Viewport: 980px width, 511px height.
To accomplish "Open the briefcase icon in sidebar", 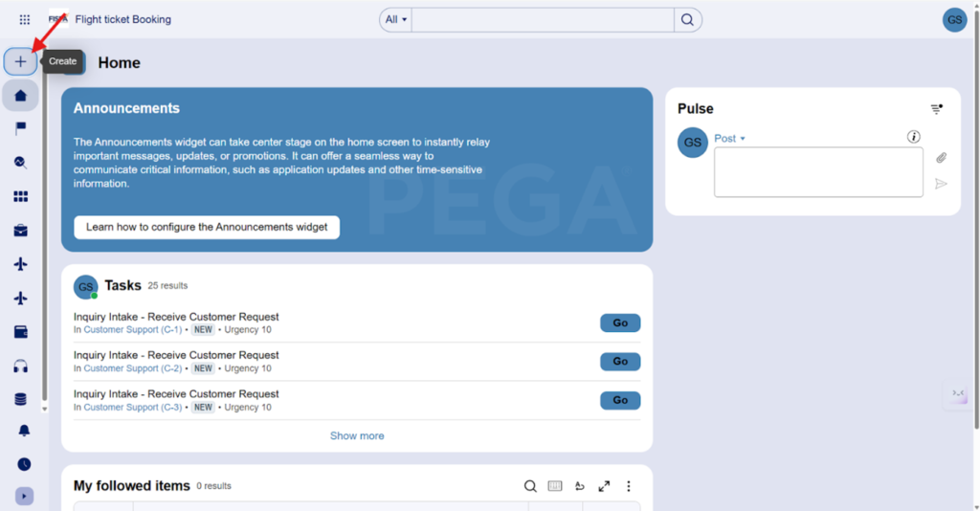I will [21, 231].
